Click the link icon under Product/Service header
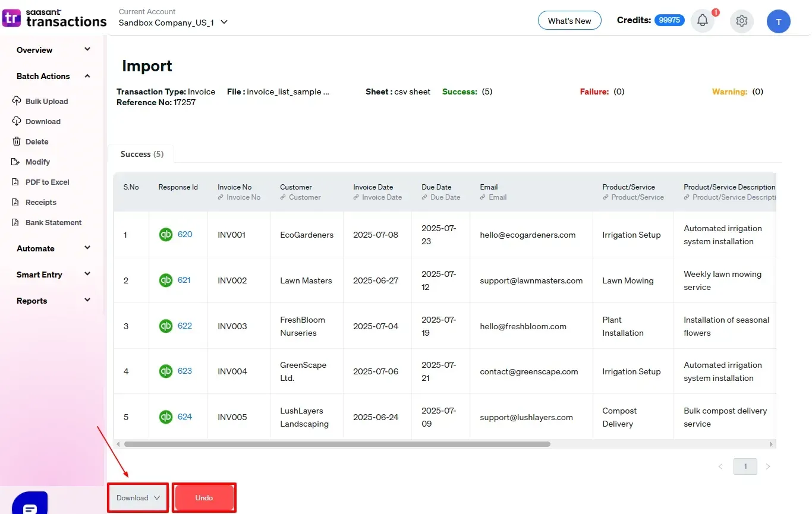 (605, 197)
